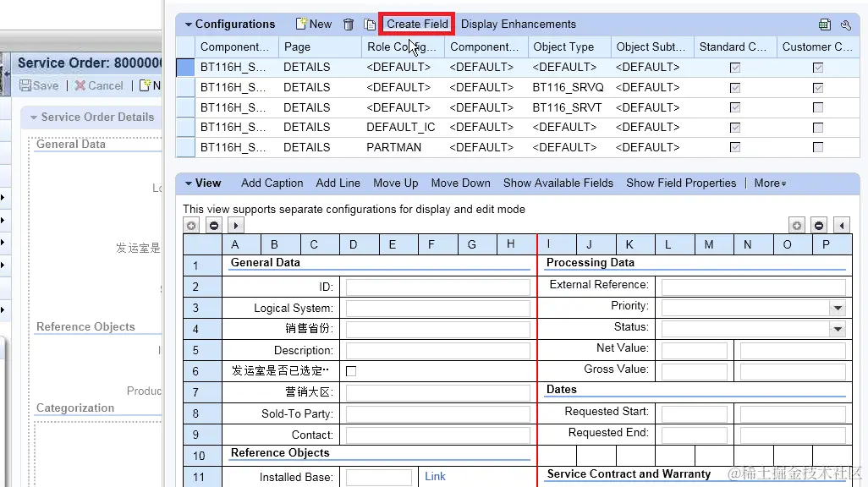Click the New configuration button
868x487 pixels.
point(314,24)
